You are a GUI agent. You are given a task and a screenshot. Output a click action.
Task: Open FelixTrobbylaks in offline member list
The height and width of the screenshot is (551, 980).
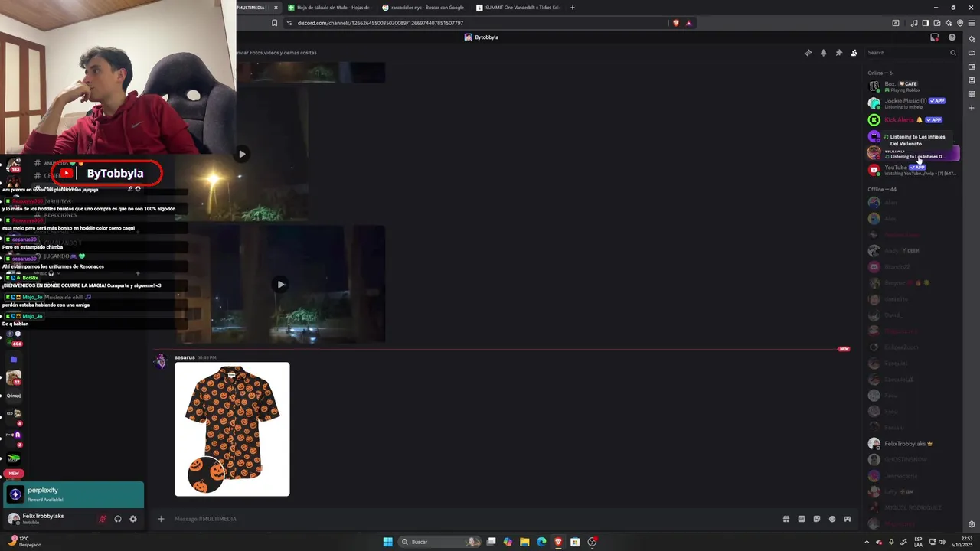(911, 444)
